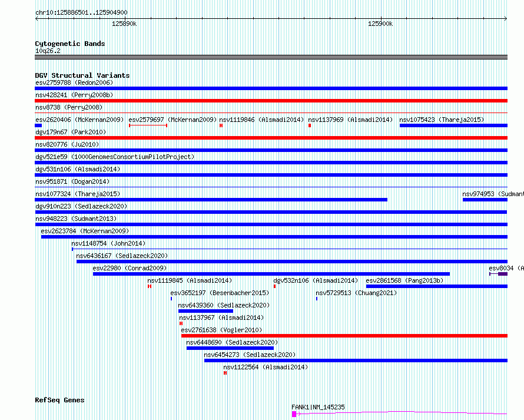Click the dgv532n106 (Alsmadi2014) red marker
This screenshot has height=420, width=524.
pyautogui.click(x=275, y=286)
